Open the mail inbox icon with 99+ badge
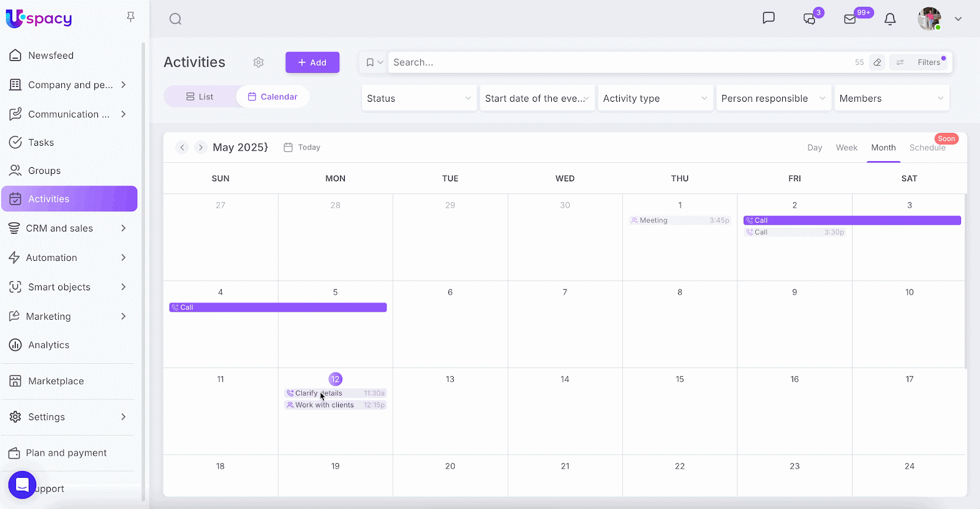The height and width of the screenshot is (509, 980). pos(850,19)
